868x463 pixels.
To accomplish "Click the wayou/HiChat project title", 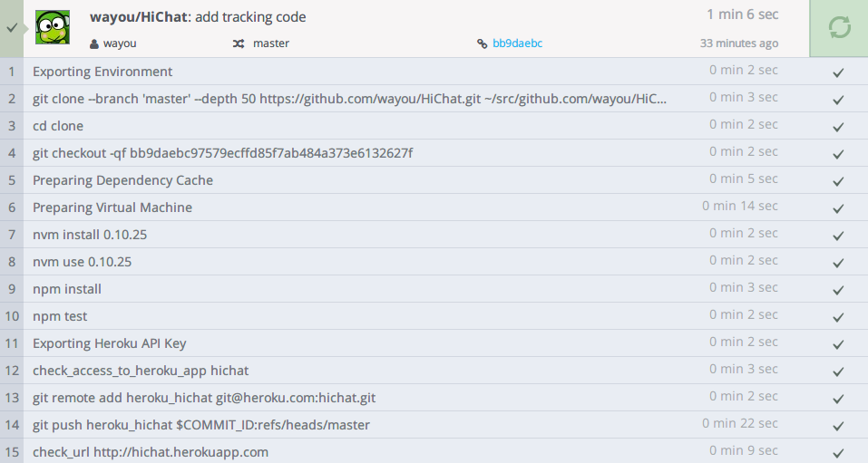I will click(139, 16).
